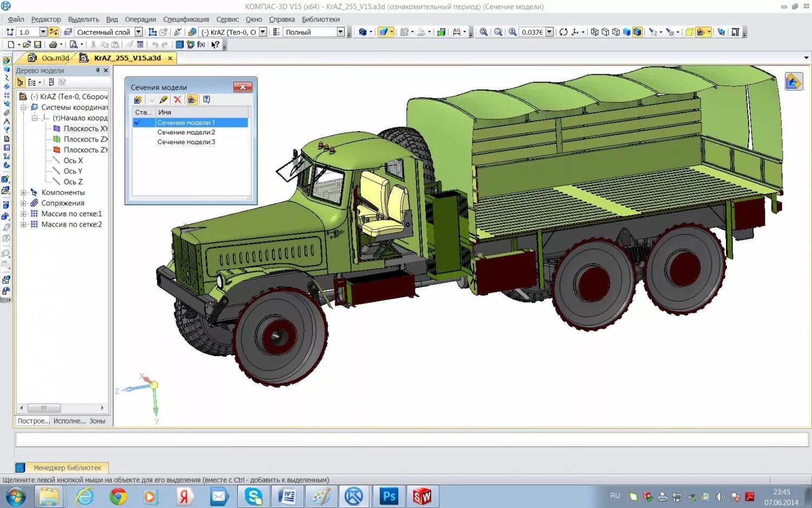Select the Shaded display blue cube icon
812x508 pixels.
[x=626, y=32]
